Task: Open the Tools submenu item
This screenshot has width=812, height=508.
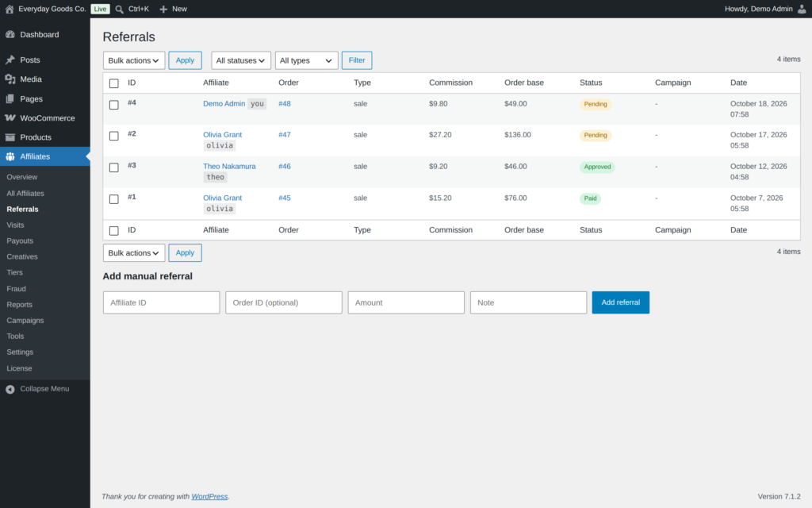Action: click(x=15, y=336)
